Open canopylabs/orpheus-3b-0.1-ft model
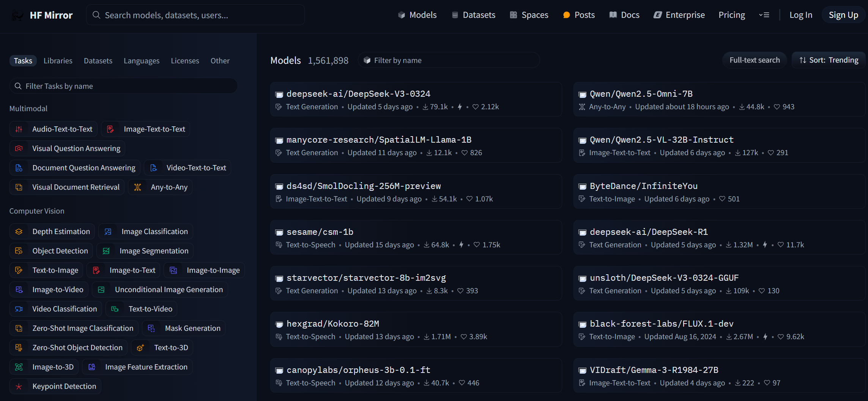Viewport: 868px width, 401px height. click(416, 376)
